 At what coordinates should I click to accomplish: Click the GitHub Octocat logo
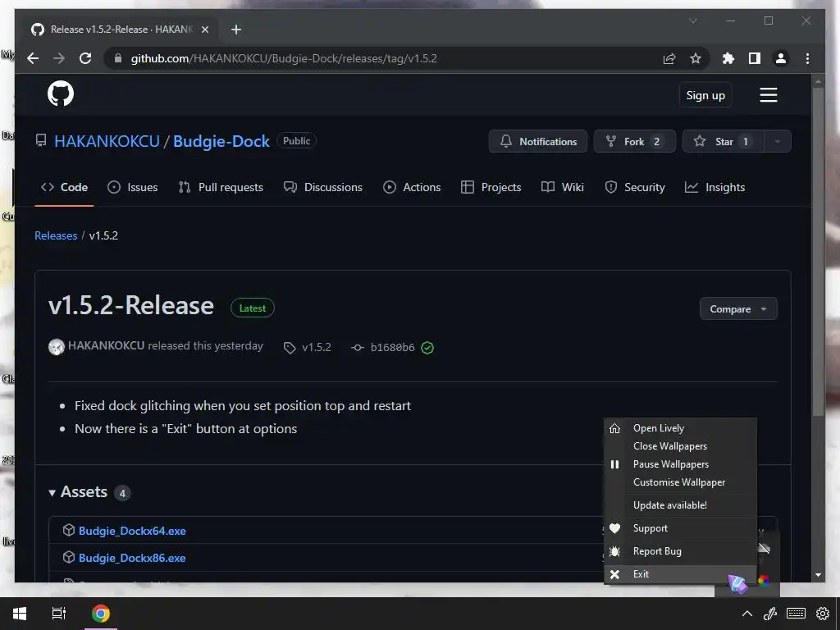coord(61,94)
